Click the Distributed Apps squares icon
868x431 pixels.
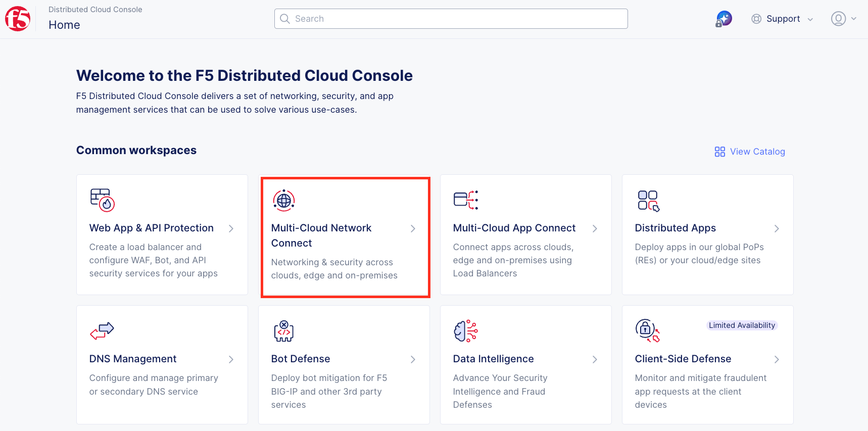pyautogui.click(x=649, y=201)
